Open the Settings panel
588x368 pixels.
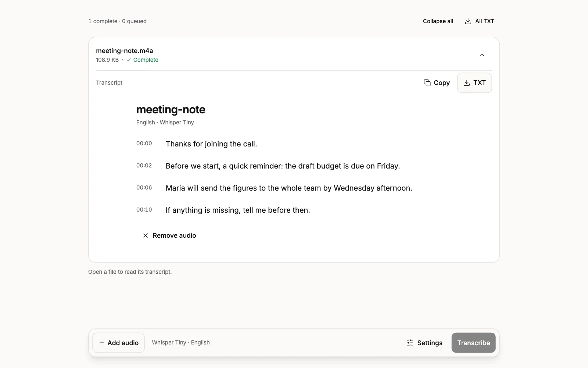pos(424,343)
